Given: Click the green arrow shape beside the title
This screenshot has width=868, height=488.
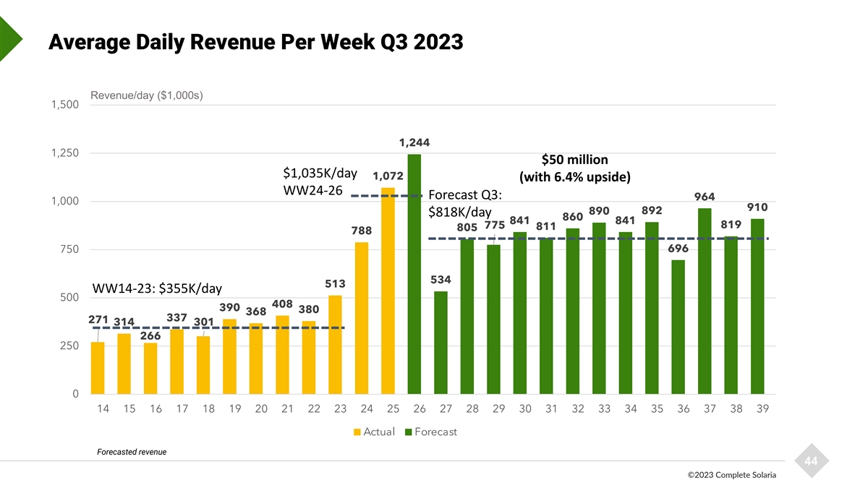Looking at the screenshot, I should [x=9, y=40].
